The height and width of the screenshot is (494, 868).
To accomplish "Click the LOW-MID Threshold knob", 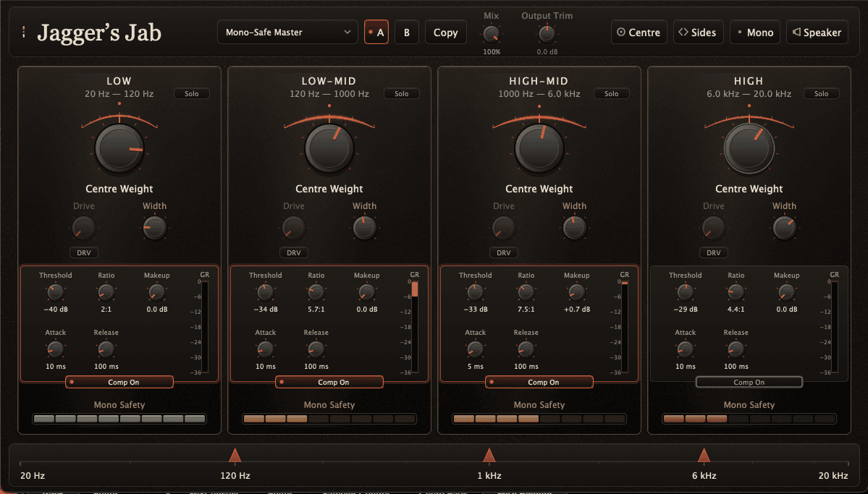I will coord(265,291).
